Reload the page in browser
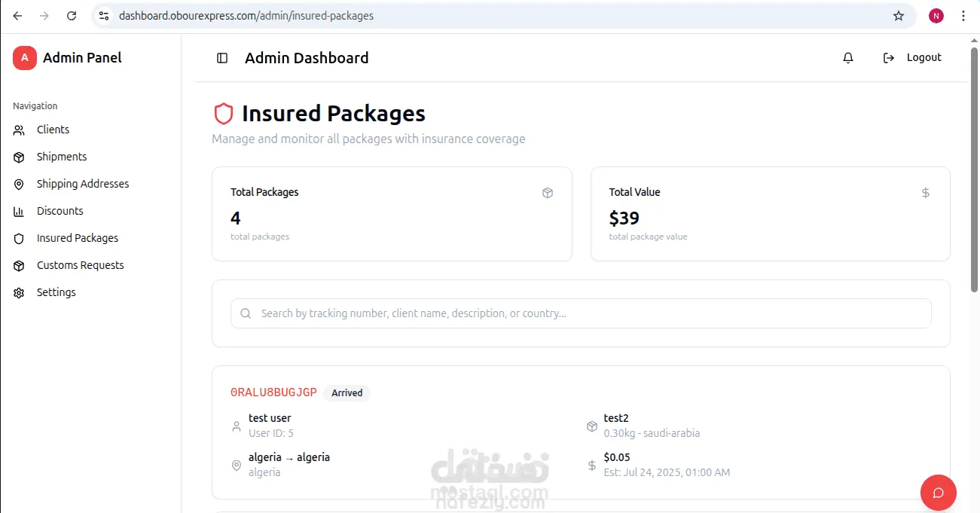980x513 pixels. 72,16
